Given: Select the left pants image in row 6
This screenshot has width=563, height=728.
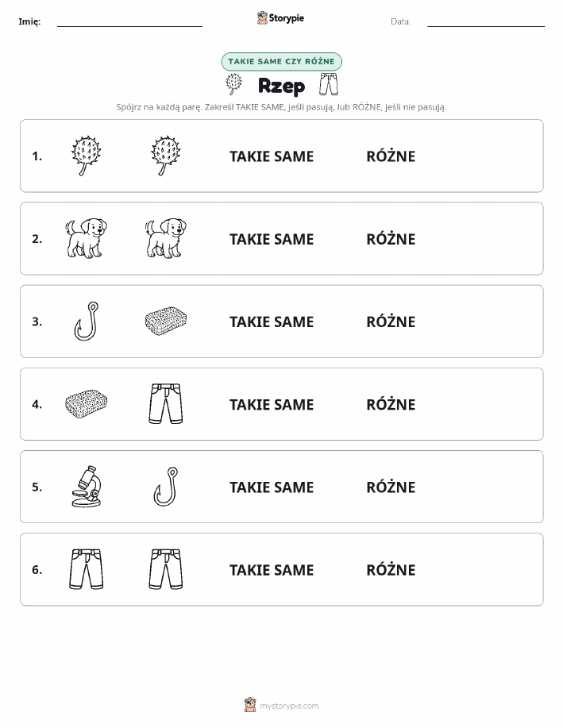Looking at the screenshot, I should 87,568.
